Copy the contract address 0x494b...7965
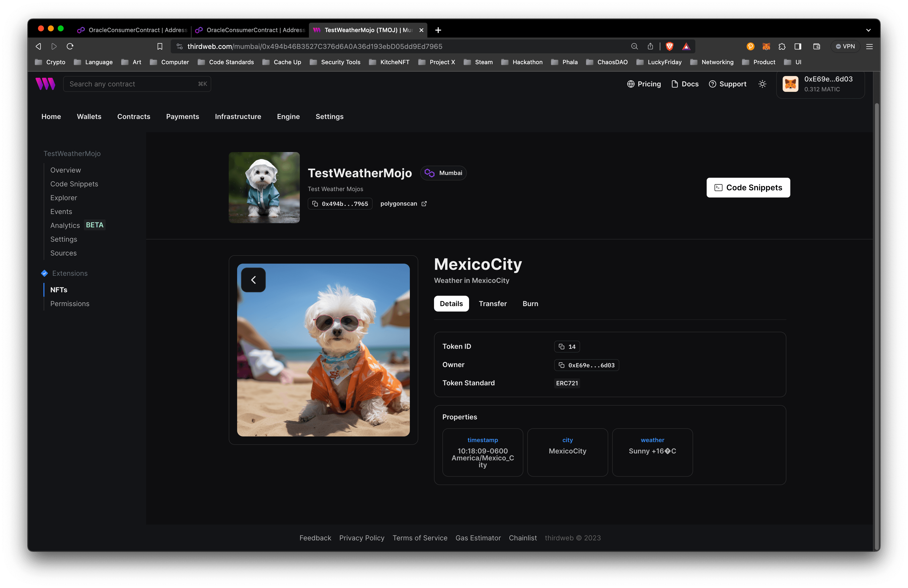 (x=340, y=204)
